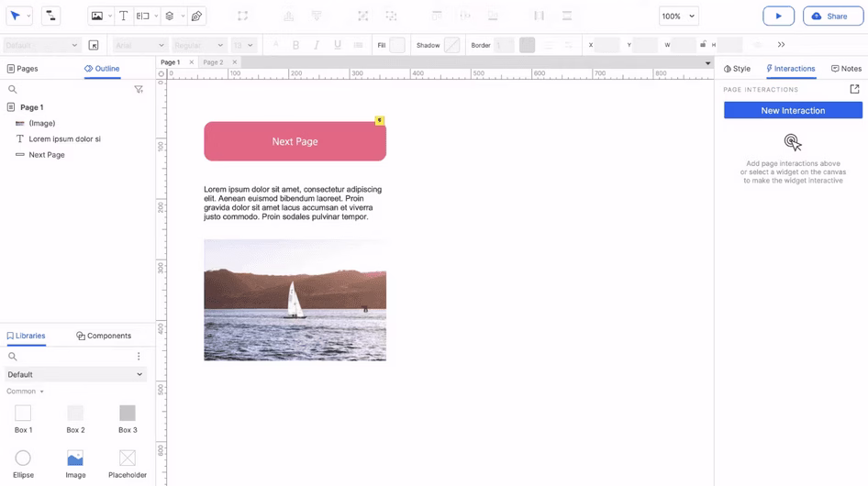Image resolution: width=868 pixels, height=486 pixels.
Task: Click the group widgets icon
Action: click(x=363, y=17)
